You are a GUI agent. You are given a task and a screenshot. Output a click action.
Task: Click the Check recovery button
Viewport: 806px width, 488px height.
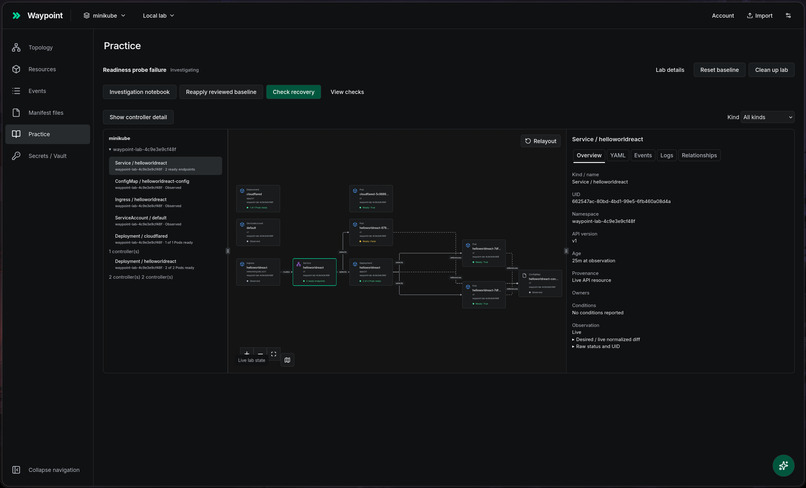[x=294, y=92]
